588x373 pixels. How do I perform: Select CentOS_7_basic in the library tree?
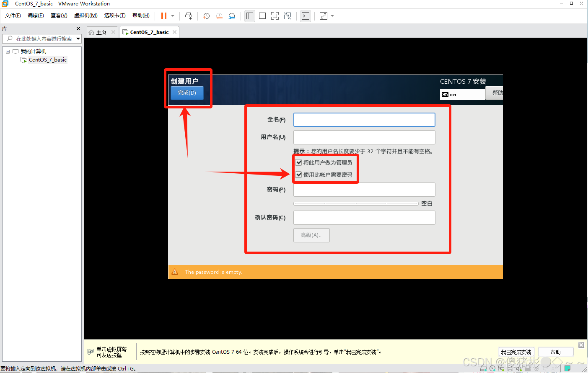tap(48, 60)
